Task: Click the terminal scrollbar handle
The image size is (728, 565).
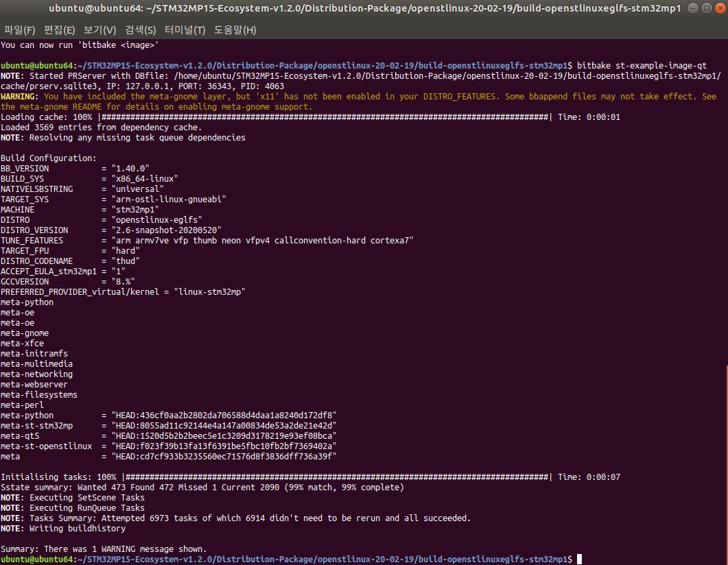Action: (727, 465)
